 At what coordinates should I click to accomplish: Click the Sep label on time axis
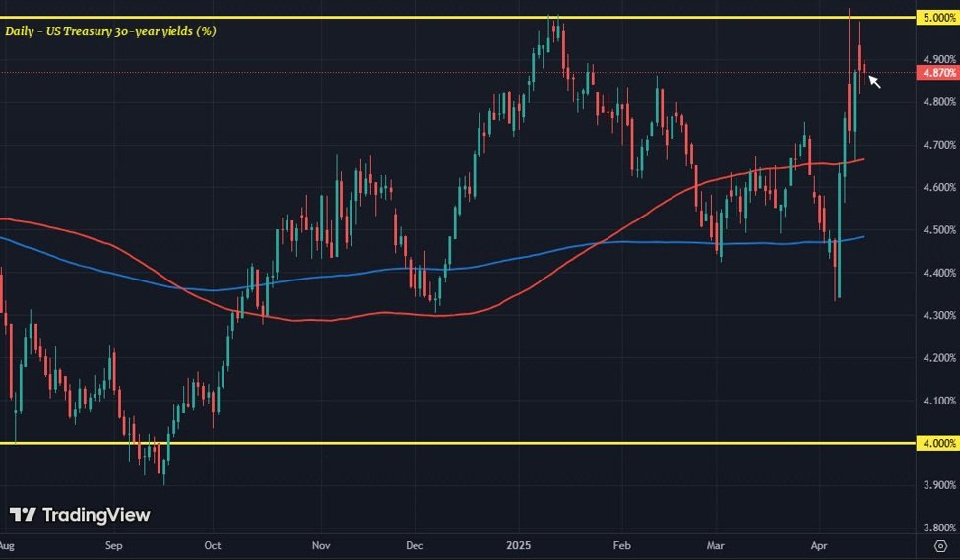113,543
